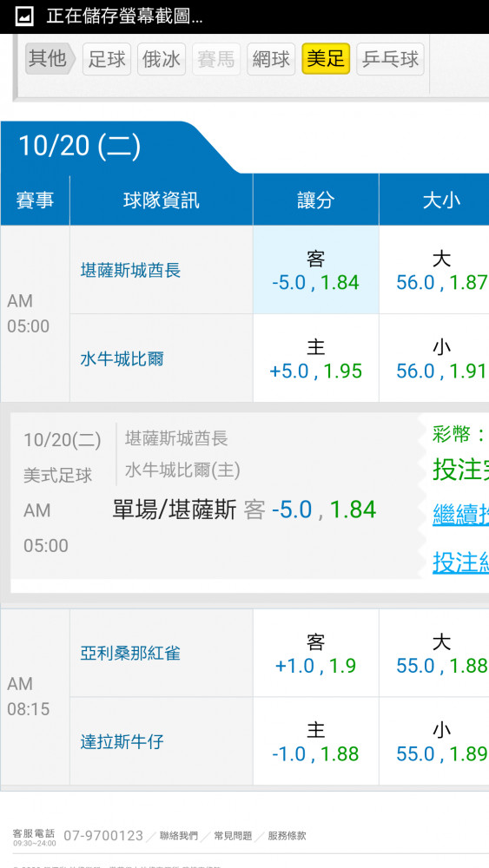Select the disabled 賽馬 tab

(x=216, y=59)
